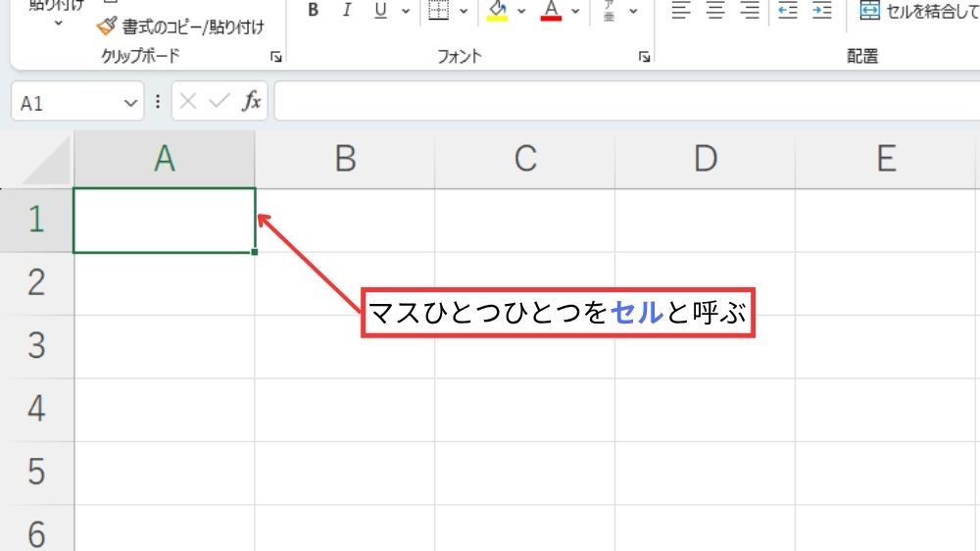Open the borders dropdown arrow

pos(464,11)
